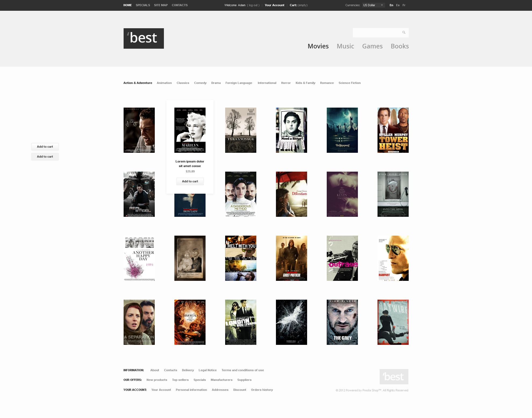
Task: Open I Melt With You poster
Action: [x=241, y=258]
